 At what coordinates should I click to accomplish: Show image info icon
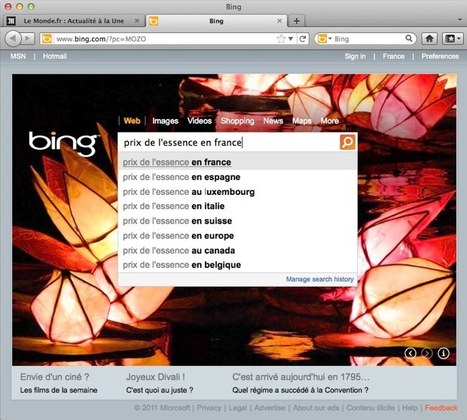443,353
